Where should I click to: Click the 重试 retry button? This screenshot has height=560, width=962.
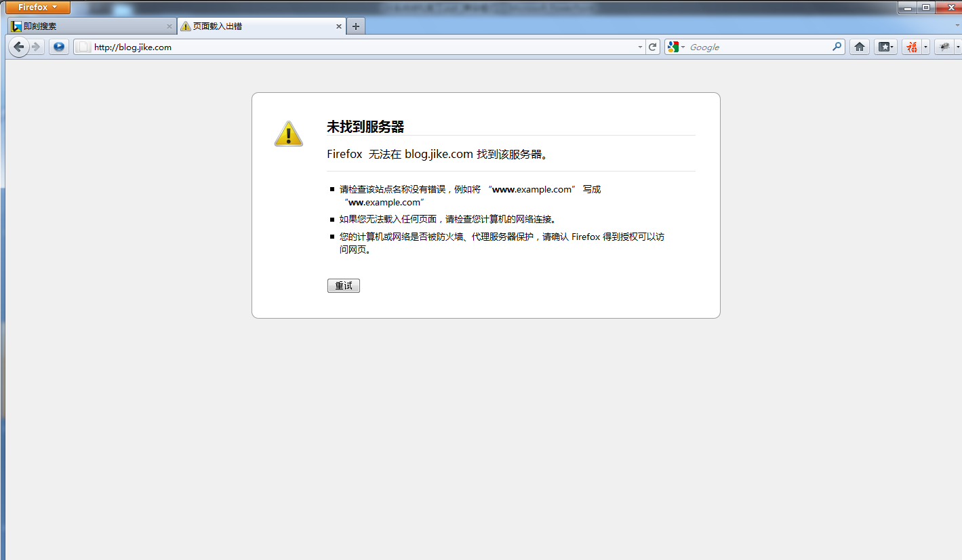pos(344,286)
